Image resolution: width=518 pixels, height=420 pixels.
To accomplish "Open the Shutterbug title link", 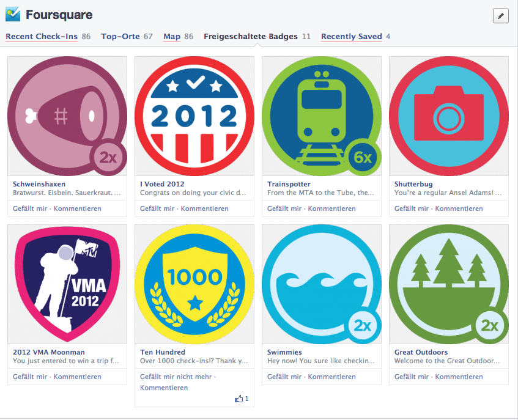I will click(413, 184).
